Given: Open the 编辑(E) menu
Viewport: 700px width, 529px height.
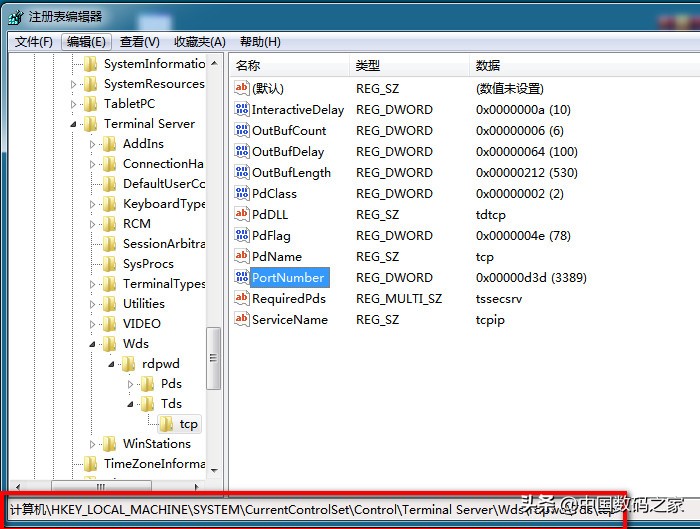Looking at the screenshot, I should (x=85, y=42).
